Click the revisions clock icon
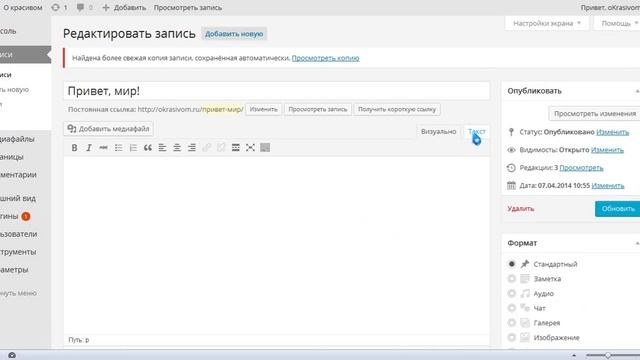This screenshot has width=640, height=360. coord(511,168)
